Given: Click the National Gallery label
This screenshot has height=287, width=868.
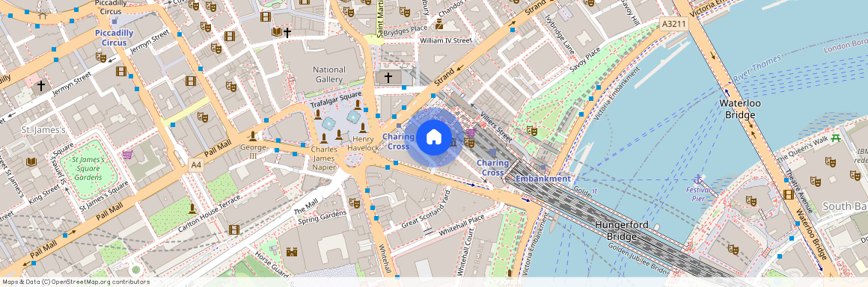Looking at the screenshot, I should click(328, 75).
